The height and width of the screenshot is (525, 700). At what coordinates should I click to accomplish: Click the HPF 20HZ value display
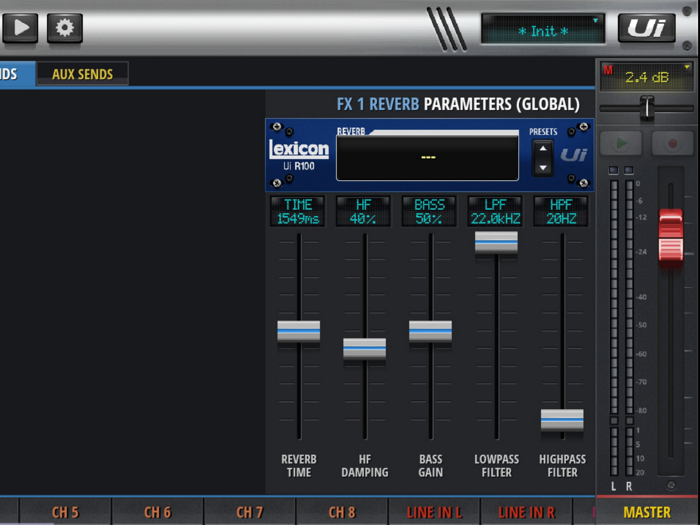pos(561,211)
